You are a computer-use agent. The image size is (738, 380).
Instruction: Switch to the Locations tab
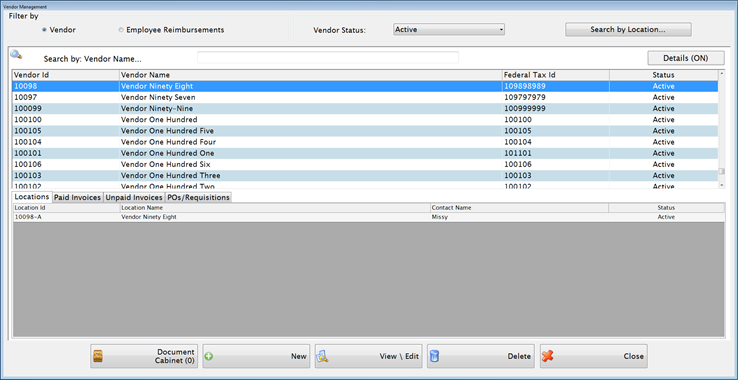point(32,197)
